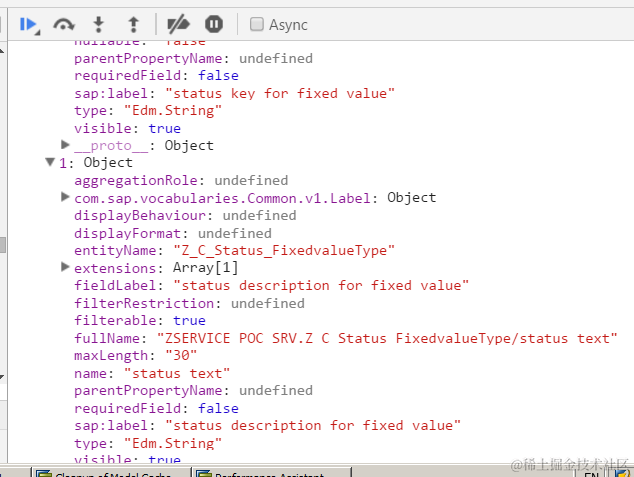Image resolution: width=634 pixels, height=477 pixels.
Task: Select entityName "Z_C_Status_FixedvalueType" value
Action: pos(284,251)
